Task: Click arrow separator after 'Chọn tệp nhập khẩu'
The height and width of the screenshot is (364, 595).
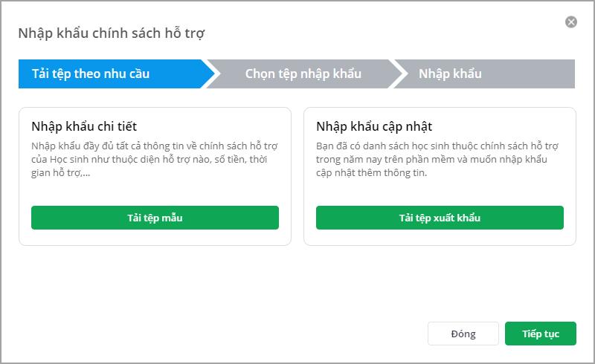Action: point(400,74)
